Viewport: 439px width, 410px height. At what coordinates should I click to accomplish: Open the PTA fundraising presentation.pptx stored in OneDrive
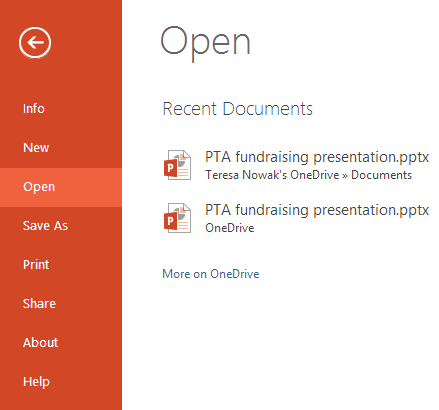click(x=317, y=210)
